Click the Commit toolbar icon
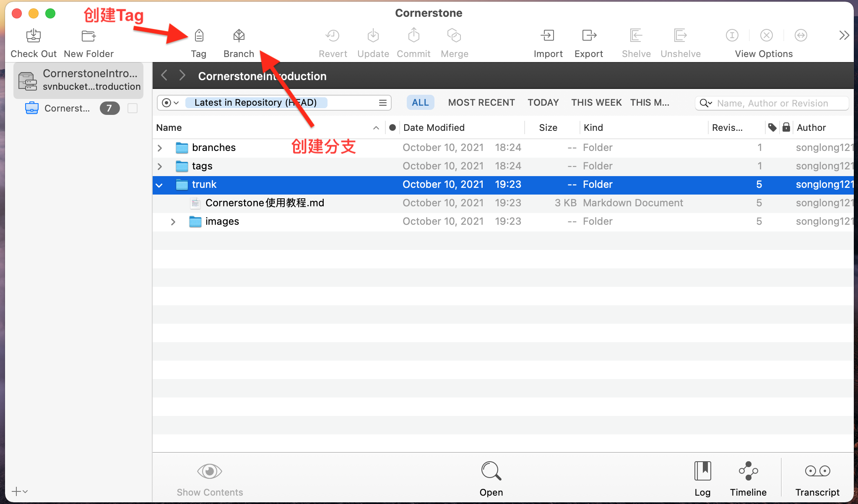 point(414,36)
